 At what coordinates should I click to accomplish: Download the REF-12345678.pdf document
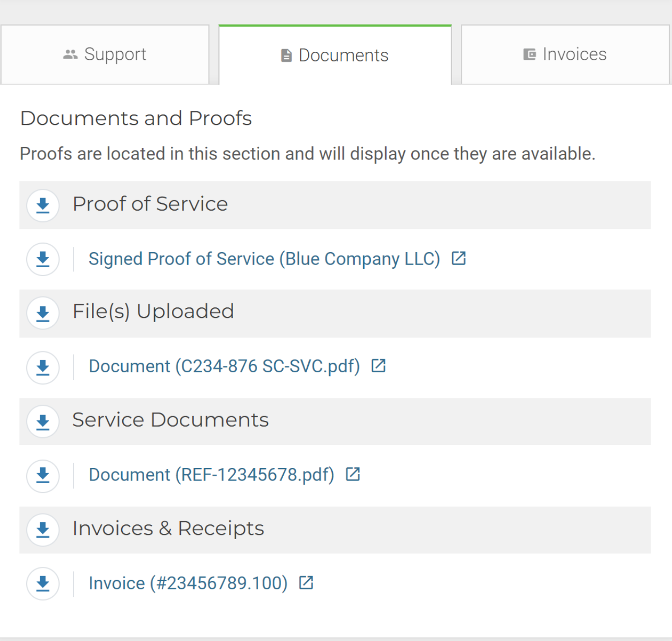pos(42,476)
